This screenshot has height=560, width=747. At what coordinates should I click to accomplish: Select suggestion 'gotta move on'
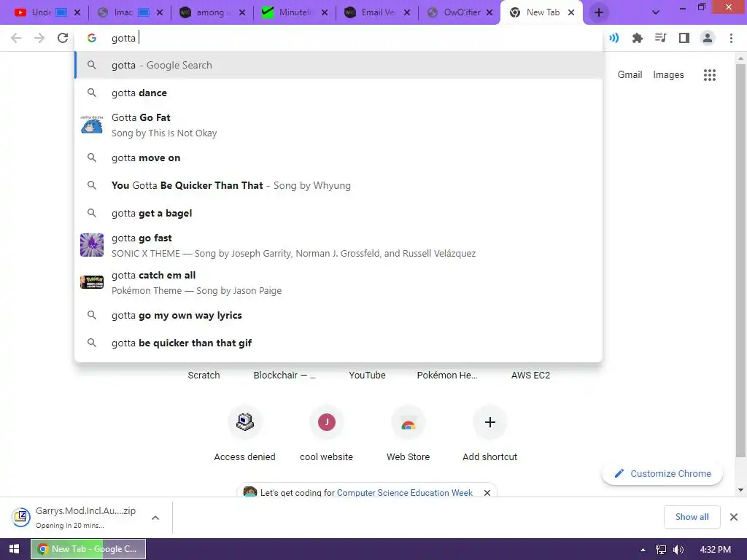coord(338,157)
